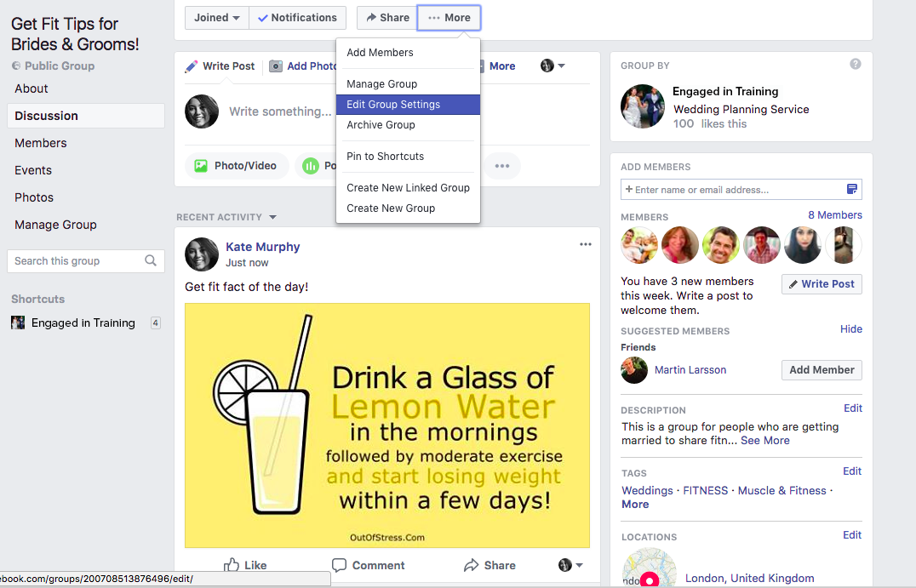Click the ellipsis button in post composer

tap(502, 166)
